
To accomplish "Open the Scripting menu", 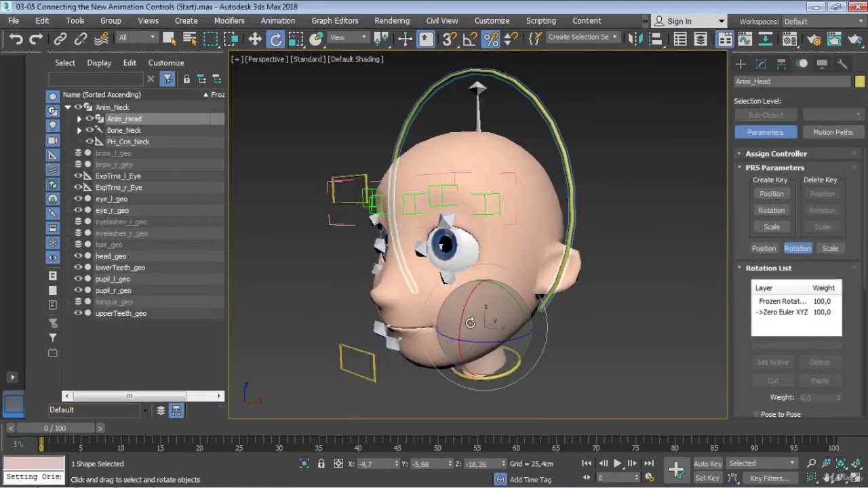I will (541, 21).
